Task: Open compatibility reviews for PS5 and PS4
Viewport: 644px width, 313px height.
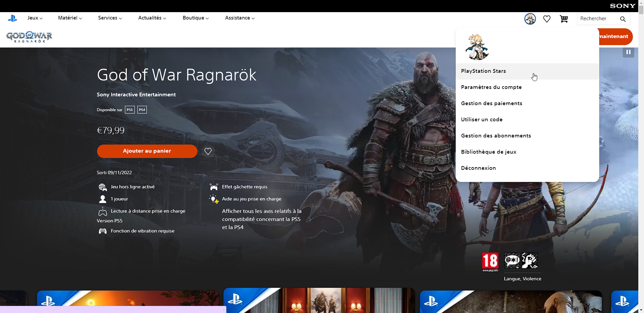Action: click(x=261, y=219)
